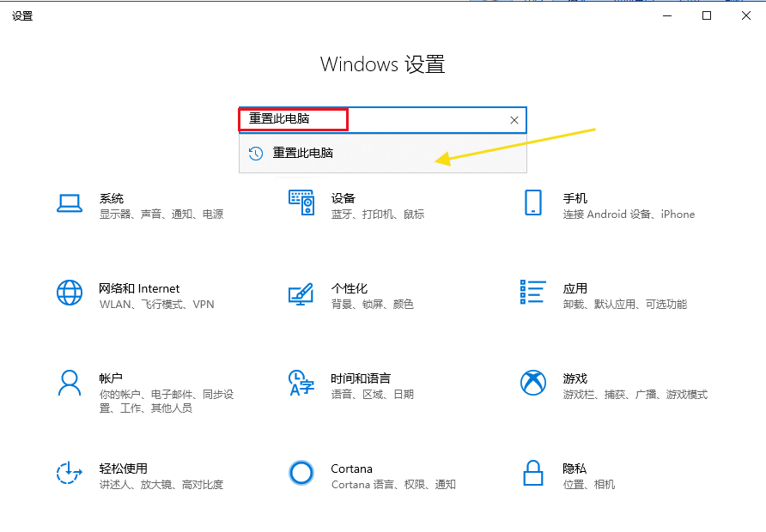Click 你的帐户、电子邮件、同步设置 description

[167, 402]
